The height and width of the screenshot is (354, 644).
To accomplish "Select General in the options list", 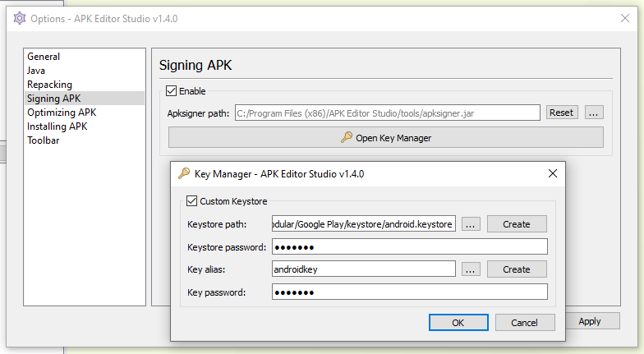I will coord(44,57).
